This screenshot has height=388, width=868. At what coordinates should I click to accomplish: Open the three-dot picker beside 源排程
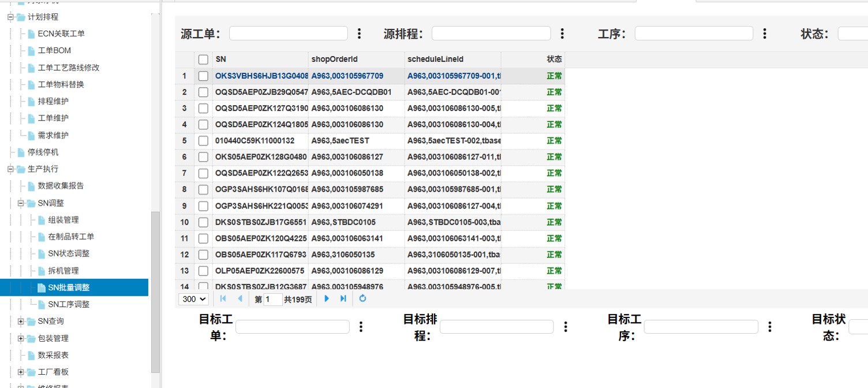(x=562, y=33)
